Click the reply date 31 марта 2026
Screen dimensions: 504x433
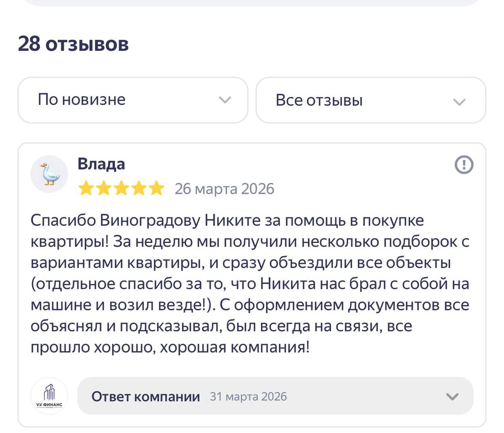point(249,396)
